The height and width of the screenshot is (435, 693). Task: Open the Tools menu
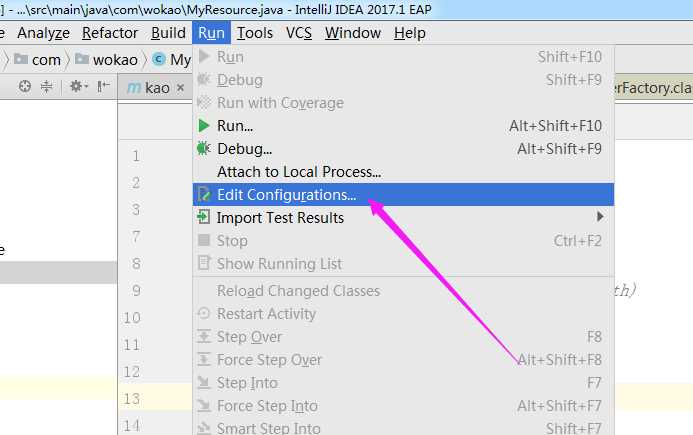(255, 33)
